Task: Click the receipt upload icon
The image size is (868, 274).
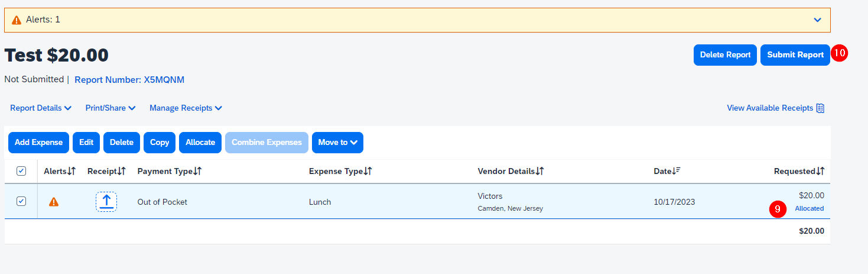Action: (106, 202)
